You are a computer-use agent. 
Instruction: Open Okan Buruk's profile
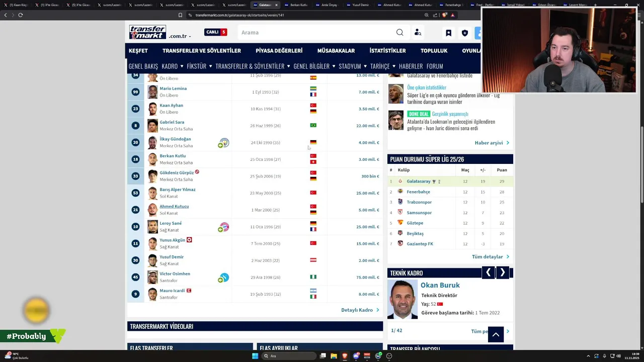pyautogui.click(x=440, y=285)
